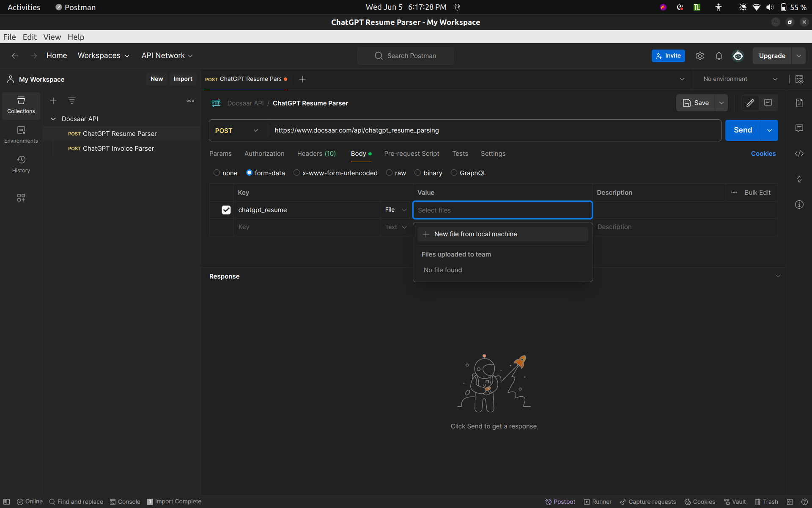Image resolution: width=812 pixels, height=508 pixels.
Task: Open a new request tab with plus
Action: tap(302, 79)
